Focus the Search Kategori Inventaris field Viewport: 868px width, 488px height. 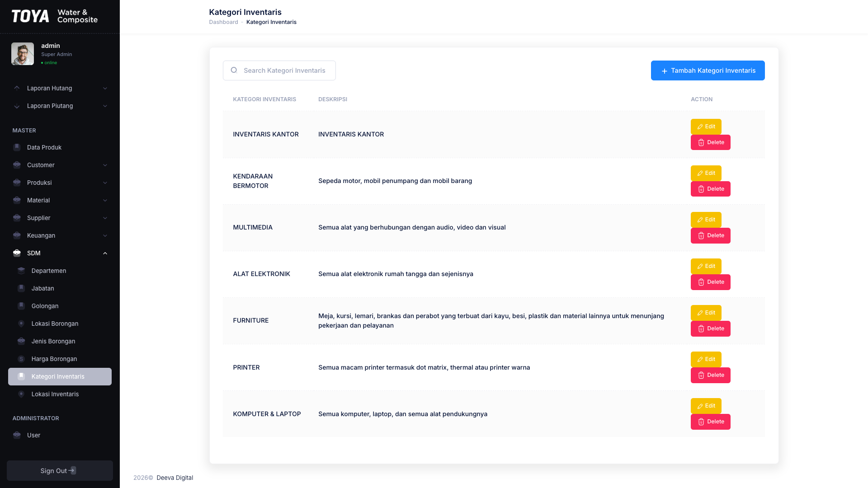point(279,70)
